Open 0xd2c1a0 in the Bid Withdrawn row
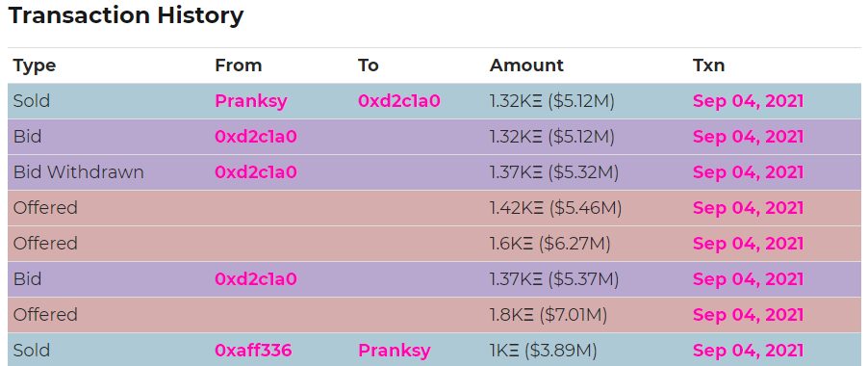This screenshot has width=868, height=366. (x=256, y=172)
